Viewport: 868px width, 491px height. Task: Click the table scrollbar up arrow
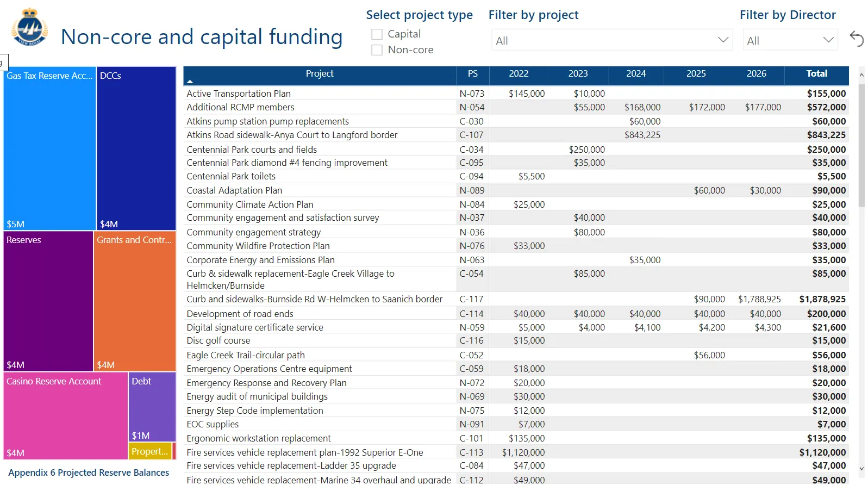[861, 74]
